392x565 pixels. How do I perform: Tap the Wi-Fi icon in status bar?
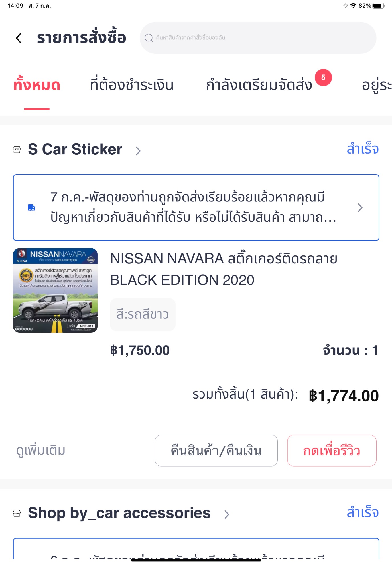pyautogui.click(x=353, y=6)
